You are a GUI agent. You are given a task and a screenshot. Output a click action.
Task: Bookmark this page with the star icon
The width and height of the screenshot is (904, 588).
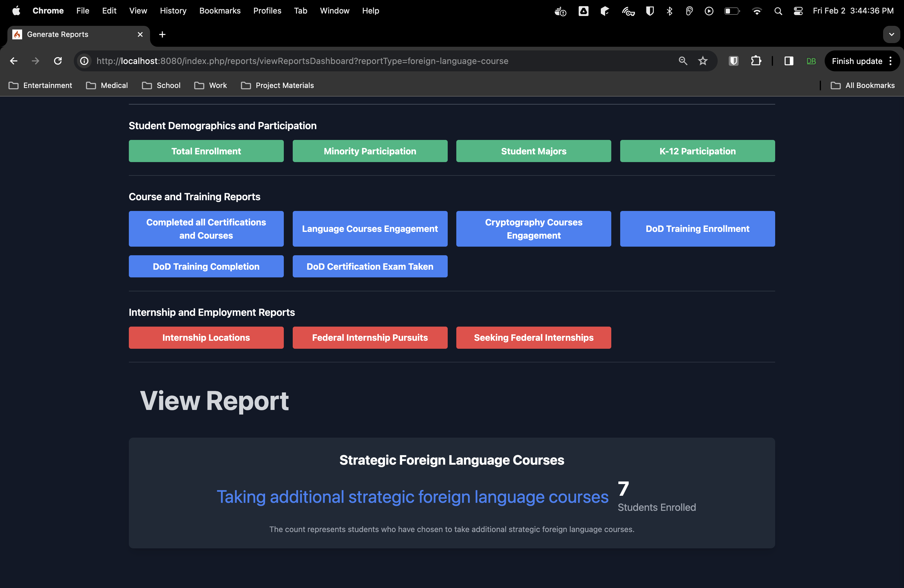tap(703, 61)
